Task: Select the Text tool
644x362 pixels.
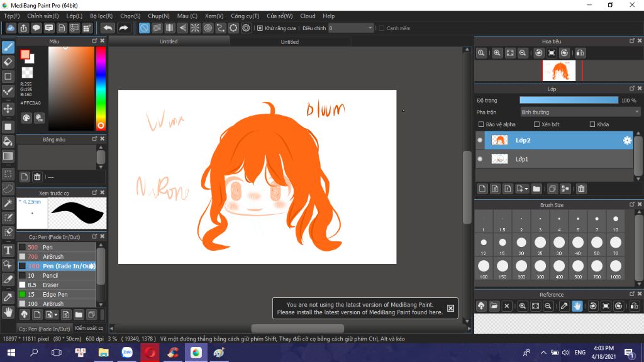Action: click(x=8, y=250)
